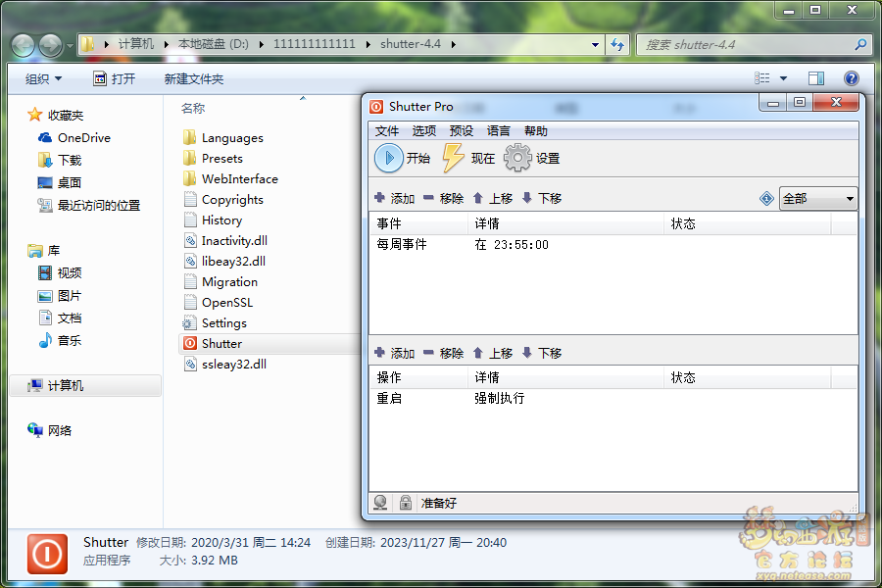Move event up with the upper 上移 button
The height and width of the screenshot is (588, 882).
click(x=493, y=198)
